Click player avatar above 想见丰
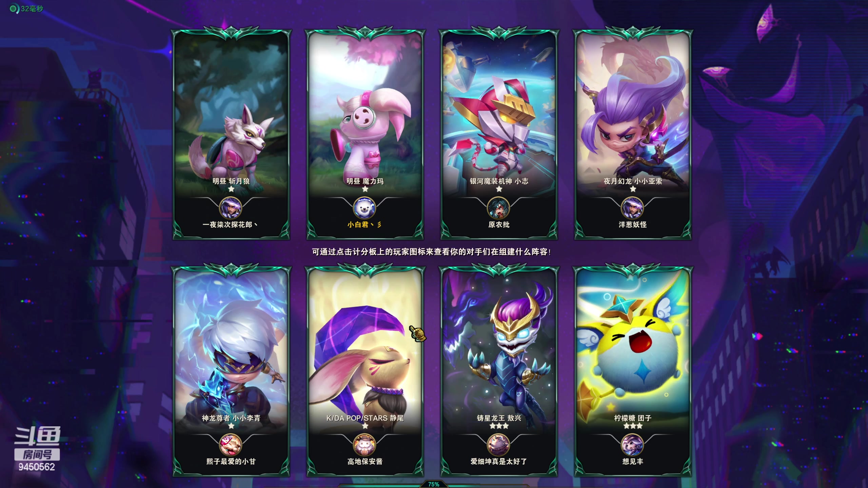 (x=632, y=445)
